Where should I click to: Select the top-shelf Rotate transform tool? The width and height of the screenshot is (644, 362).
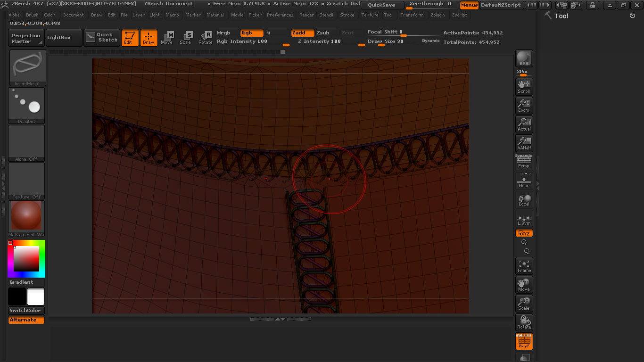pyautogui.click(x=205, y=38)
